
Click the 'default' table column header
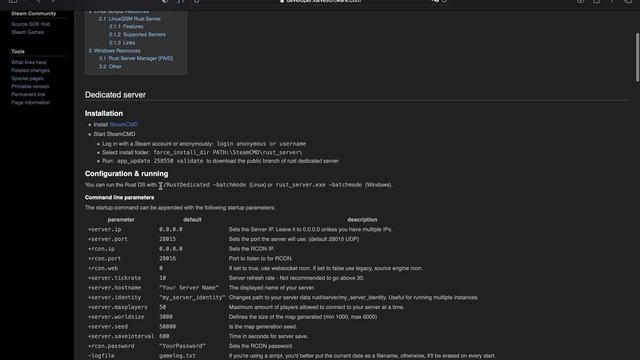(192, 220)
